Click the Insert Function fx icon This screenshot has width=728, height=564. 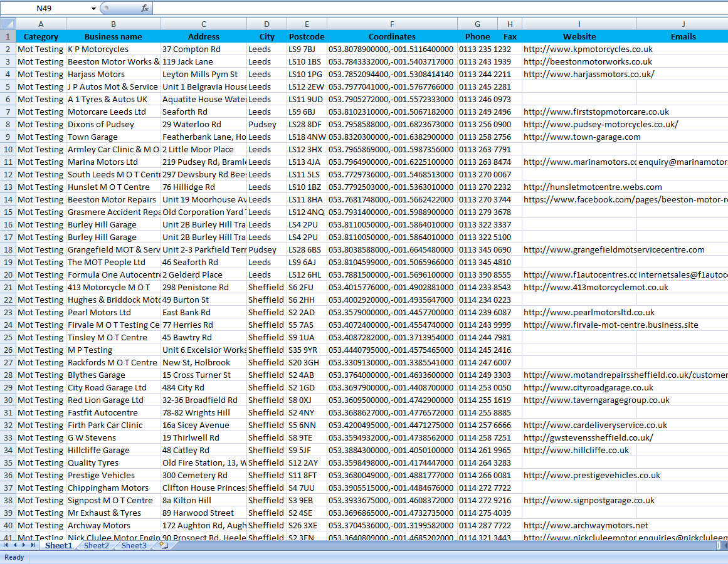[145, 8]
